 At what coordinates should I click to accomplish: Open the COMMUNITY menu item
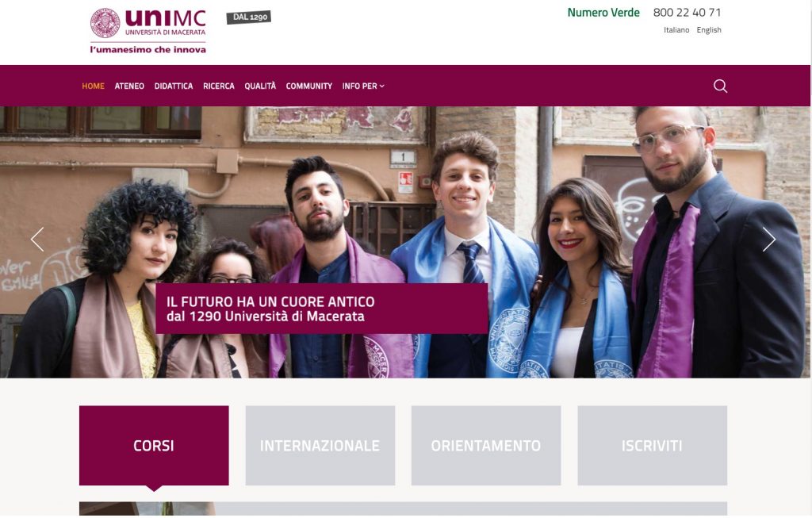309,86
